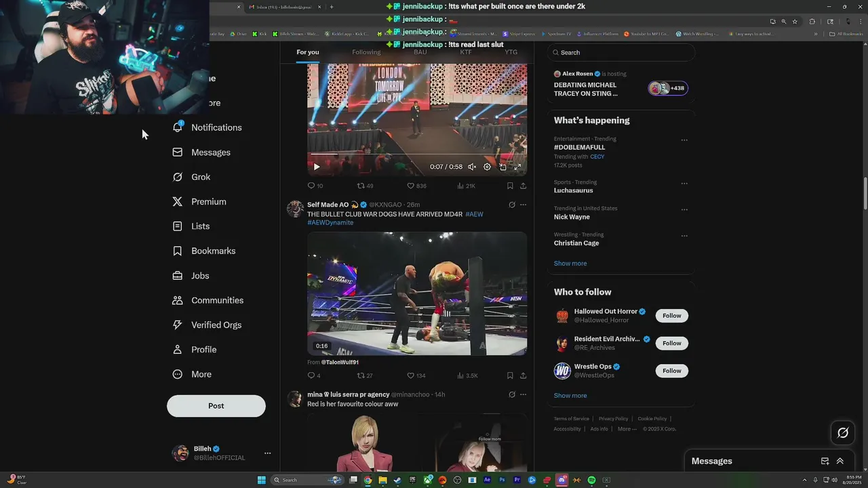Screen dimensions: 868x488
Task: Open the floating Grok button
Action: 843,432
